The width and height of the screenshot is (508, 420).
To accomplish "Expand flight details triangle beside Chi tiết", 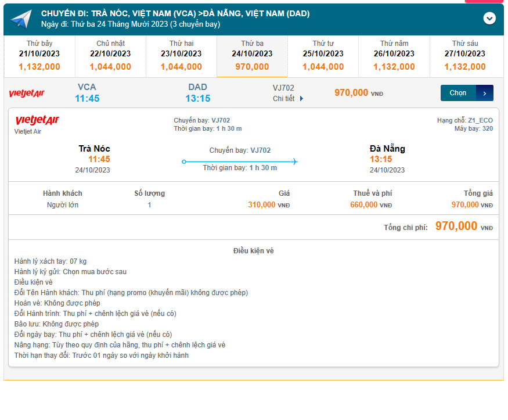I will click(301, 99).
